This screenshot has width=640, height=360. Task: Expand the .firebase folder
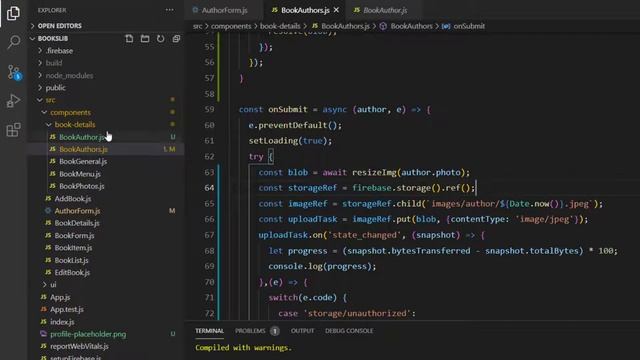point(59,51)
